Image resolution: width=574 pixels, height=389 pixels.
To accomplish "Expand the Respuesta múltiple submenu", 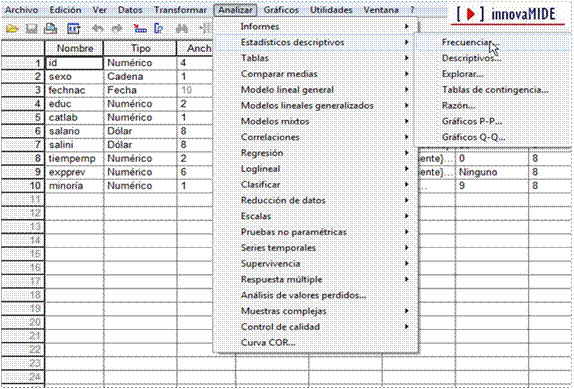I will pyautogui.click(x=316, y=280).
